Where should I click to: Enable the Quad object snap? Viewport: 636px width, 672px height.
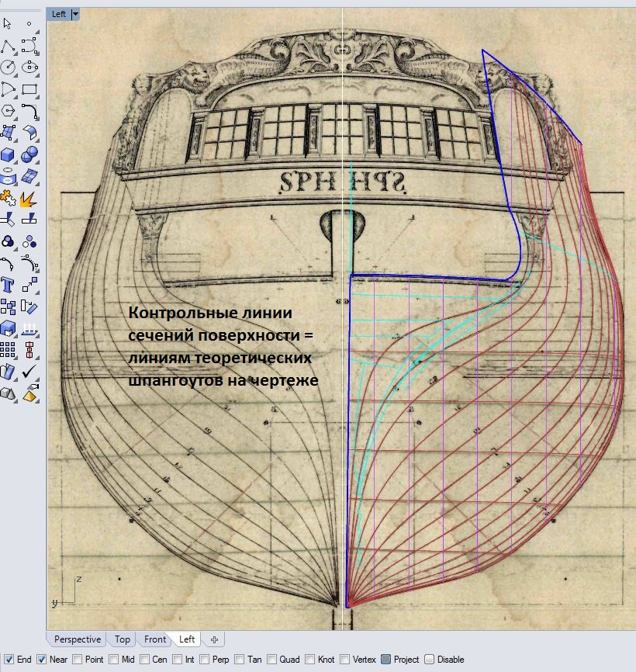pyautogui.click(x=273, y=660)
